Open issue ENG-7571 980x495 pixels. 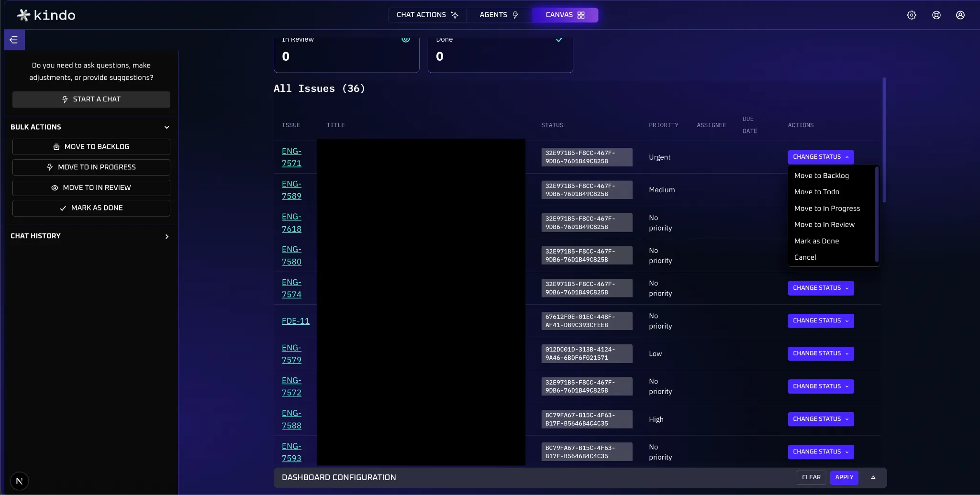pyautogui.click(x=291, y=157)
